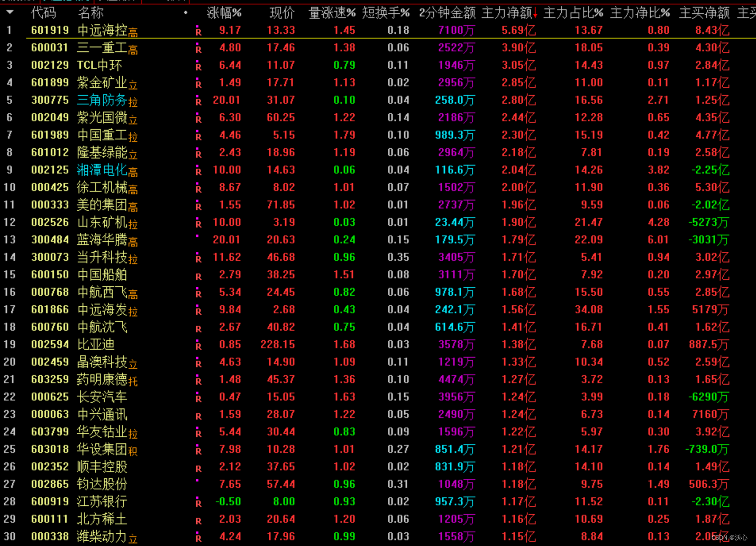Click the R marker in 三一重工 row
756x546 pixels.
(x=198, y=49)
